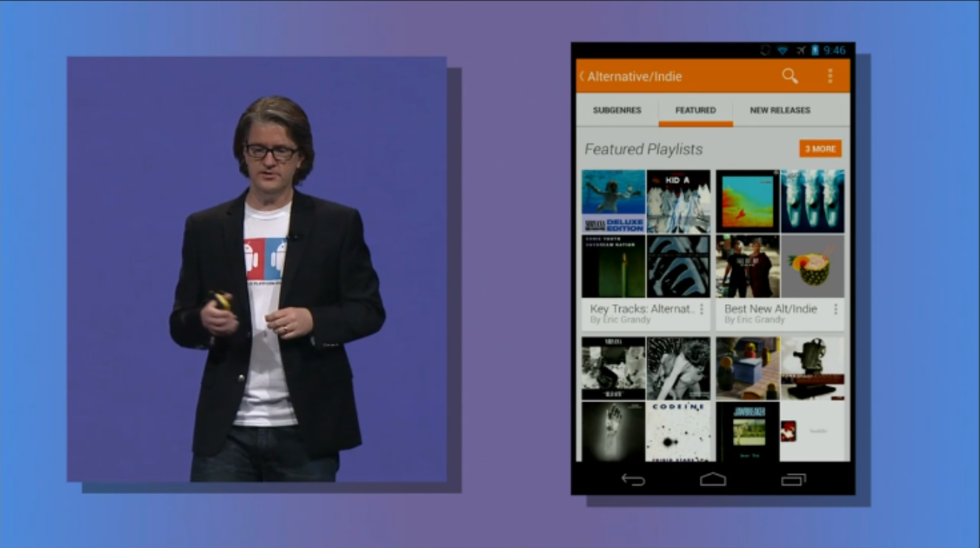This screenshot has height=548, width=980.
Task: Expand options for Best New Alt/Indie playlist
Action: point(836,309)
